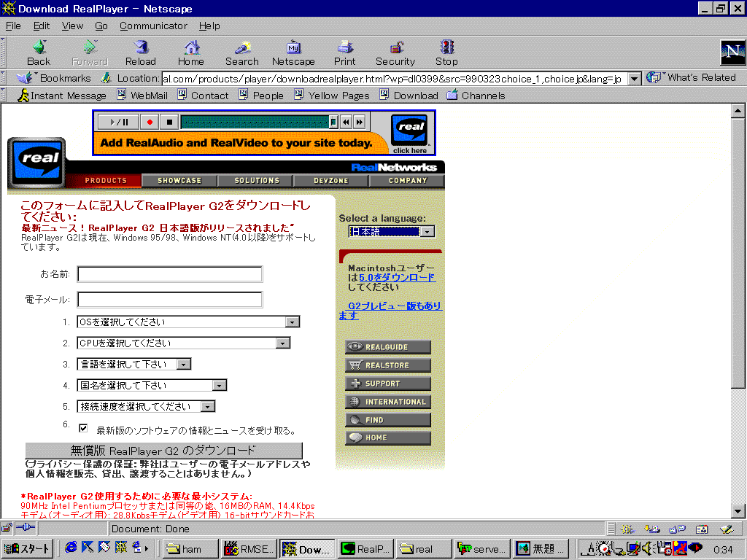747x560 pixels.
Task: Click the SUPPORT sidebar button
Action: pos(388,384)
